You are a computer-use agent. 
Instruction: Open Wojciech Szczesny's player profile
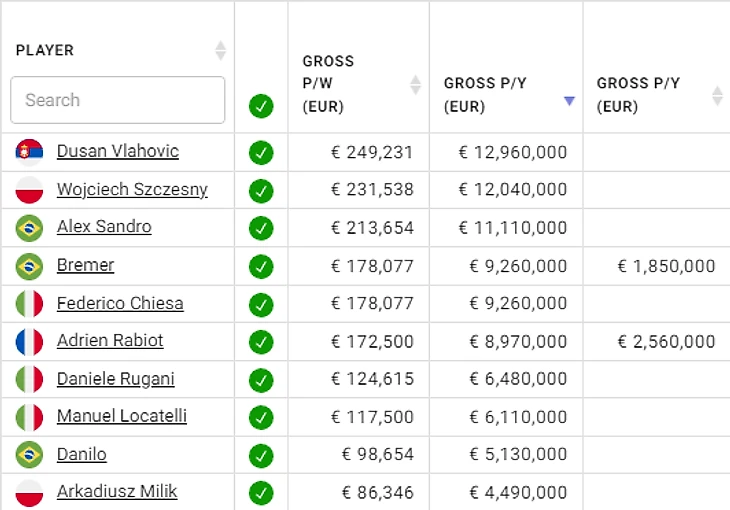point(132,190)
